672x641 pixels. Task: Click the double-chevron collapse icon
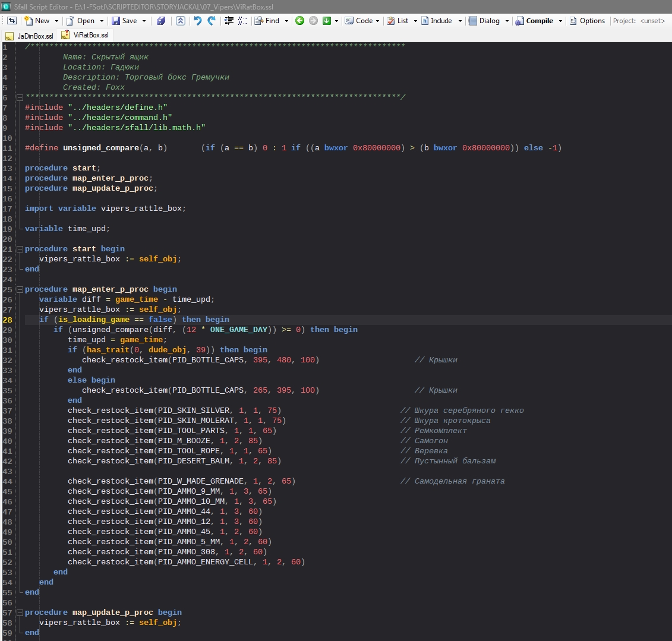[181, 21]
